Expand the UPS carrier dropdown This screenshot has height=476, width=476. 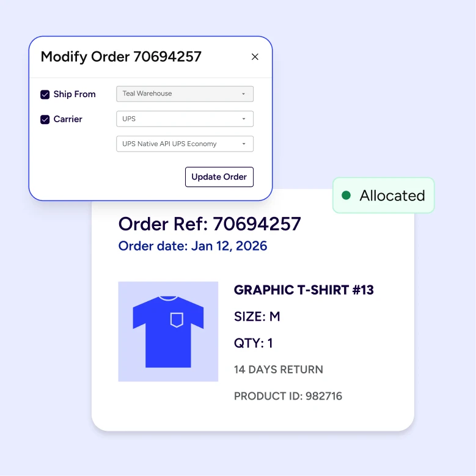click(185, 119)
